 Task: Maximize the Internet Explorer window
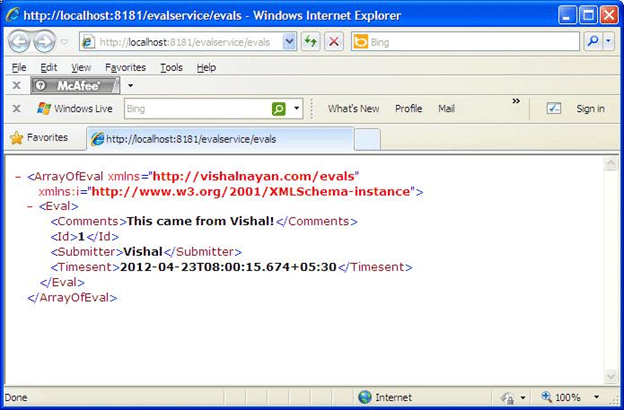[588, 16]
